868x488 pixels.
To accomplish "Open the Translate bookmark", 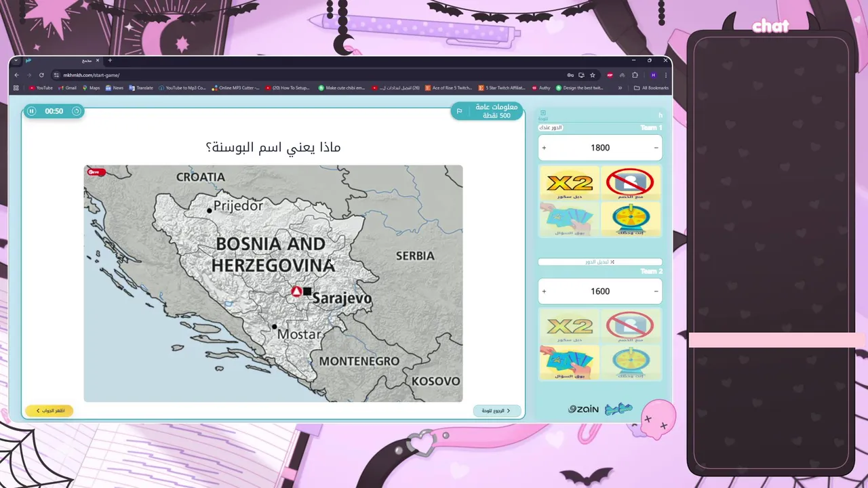I will pos(141,87).
